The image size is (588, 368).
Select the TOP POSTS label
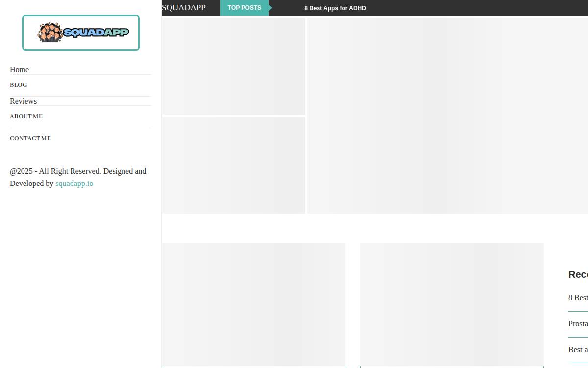[245, 8]
